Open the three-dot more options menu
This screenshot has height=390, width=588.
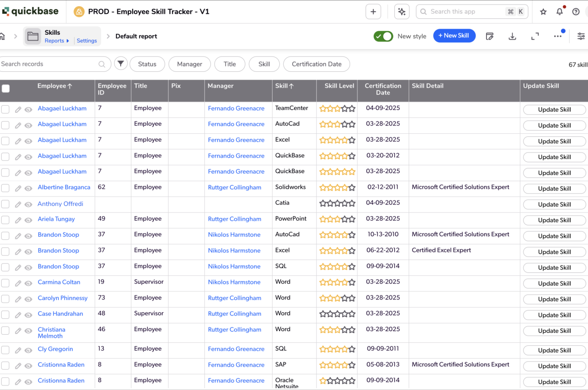point(558,37)
